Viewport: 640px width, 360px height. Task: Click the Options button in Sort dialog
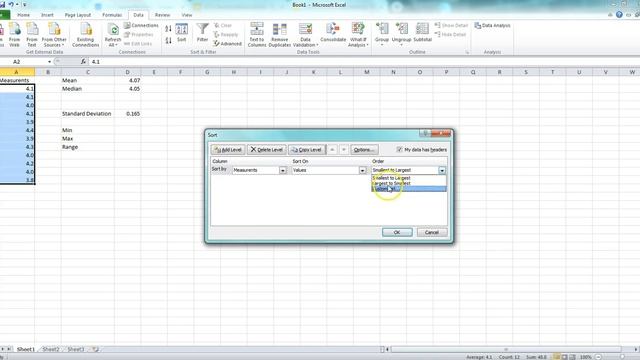click(364, 150)
